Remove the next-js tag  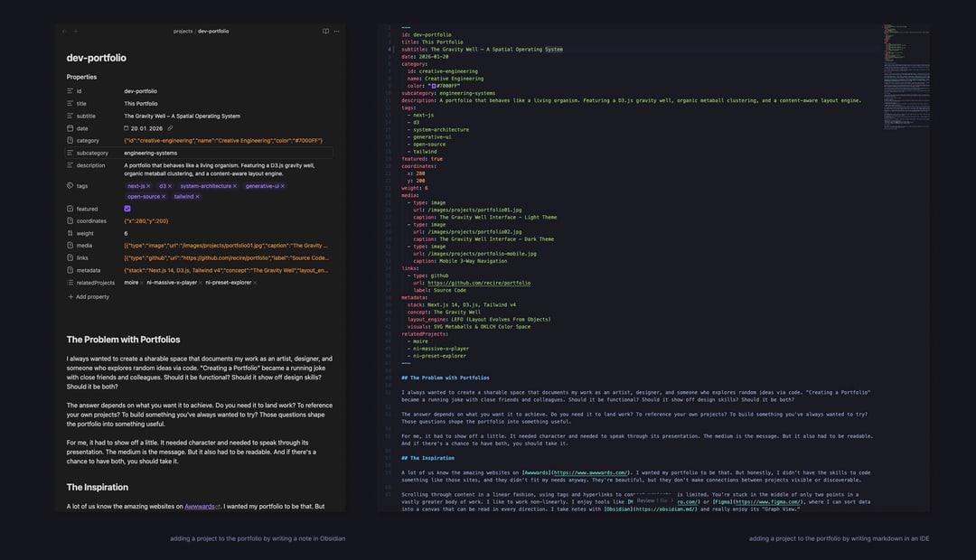coord(149,186)
